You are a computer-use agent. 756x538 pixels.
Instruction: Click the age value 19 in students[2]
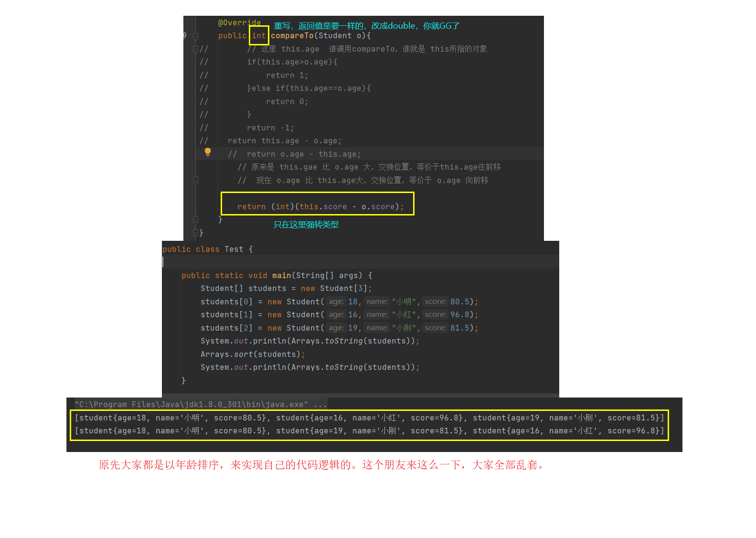coord(352,328)
